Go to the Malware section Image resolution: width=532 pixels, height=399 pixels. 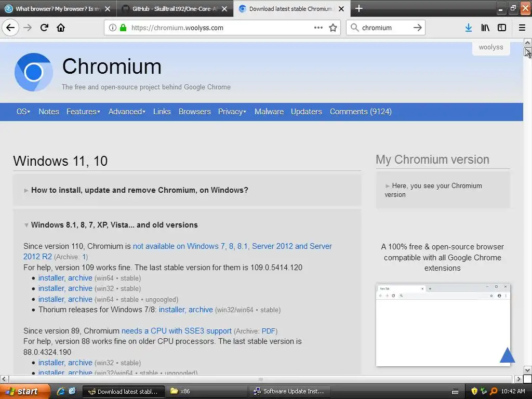point(269,112)
